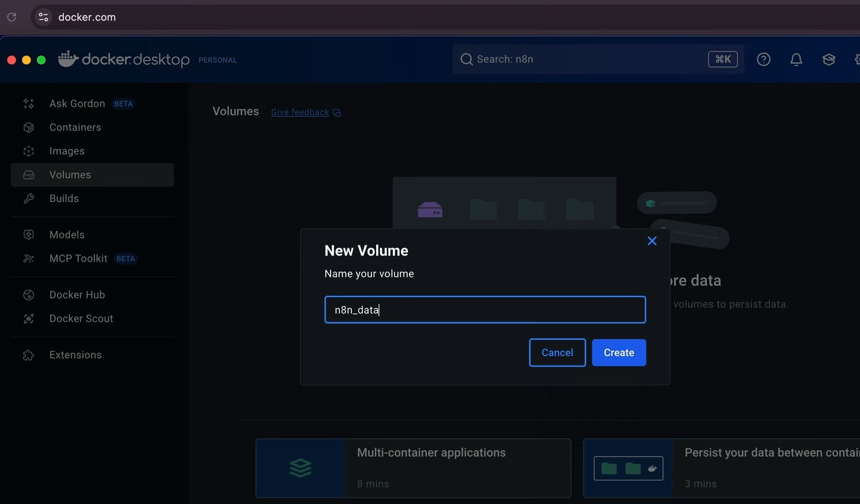
Task: Open the Give feedback link
Action: [x=300, y=112]
